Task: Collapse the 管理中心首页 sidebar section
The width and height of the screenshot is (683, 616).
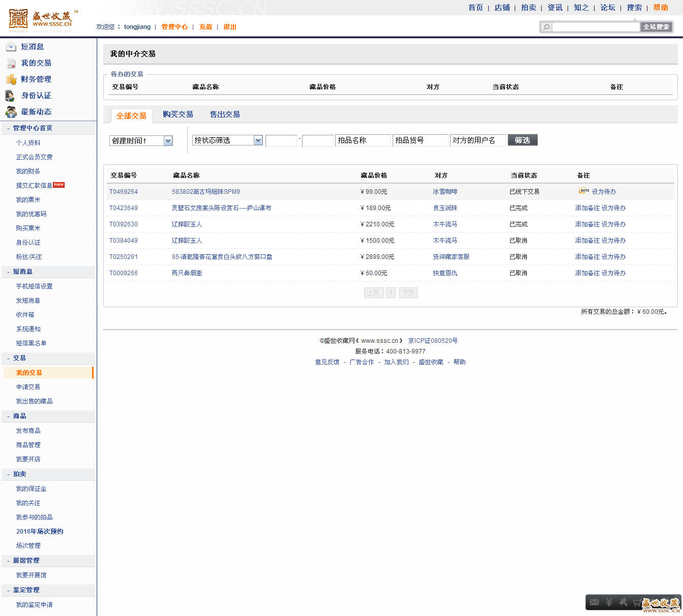Action: pos(9,129)
